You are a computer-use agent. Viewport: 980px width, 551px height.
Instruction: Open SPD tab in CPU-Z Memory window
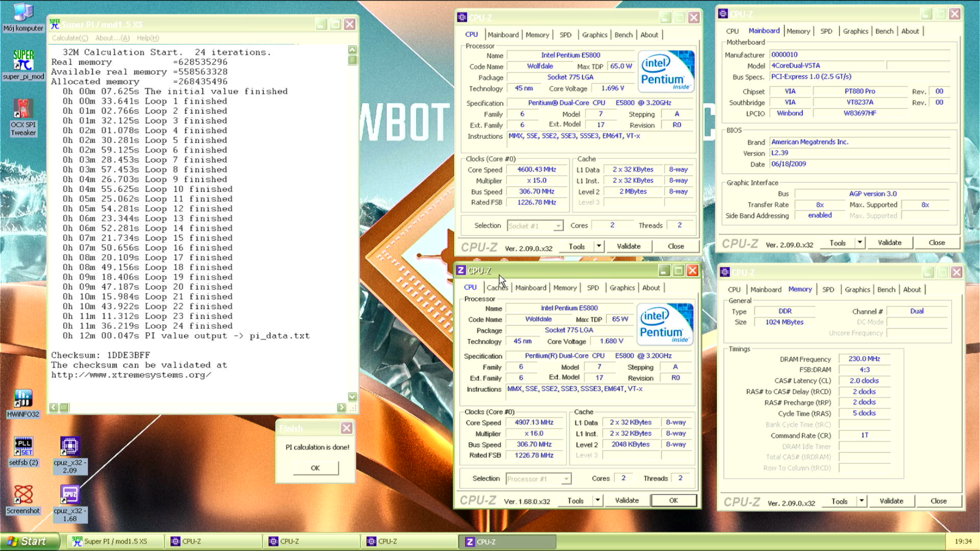(x=828, y=289)
